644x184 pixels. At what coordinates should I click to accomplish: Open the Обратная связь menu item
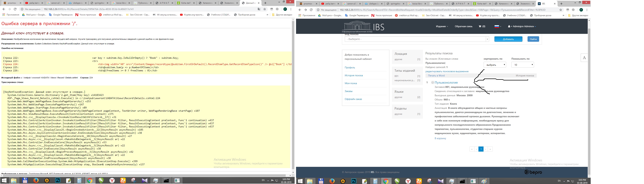click(464, 26)
